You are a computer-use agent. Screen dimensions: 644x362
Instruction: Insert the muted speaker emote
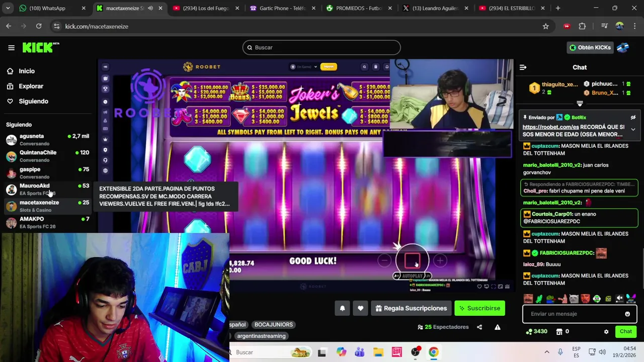(x=620, y=299)
